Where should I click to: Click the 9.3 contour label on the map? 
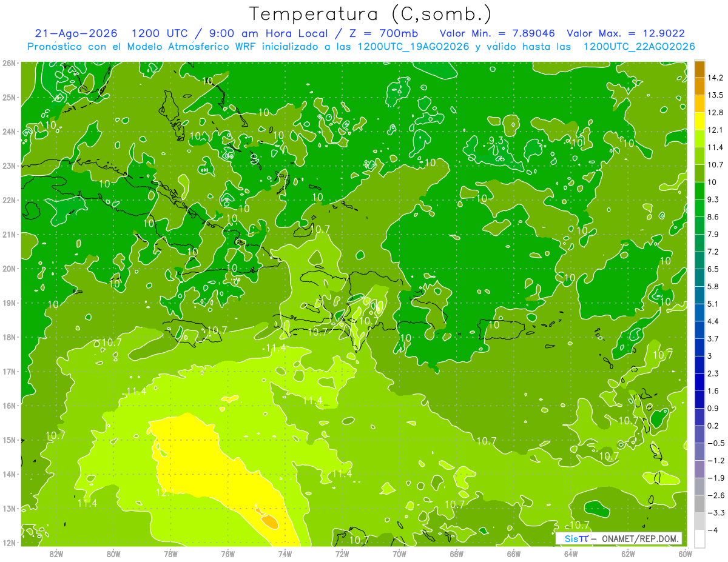pos(496,140)
